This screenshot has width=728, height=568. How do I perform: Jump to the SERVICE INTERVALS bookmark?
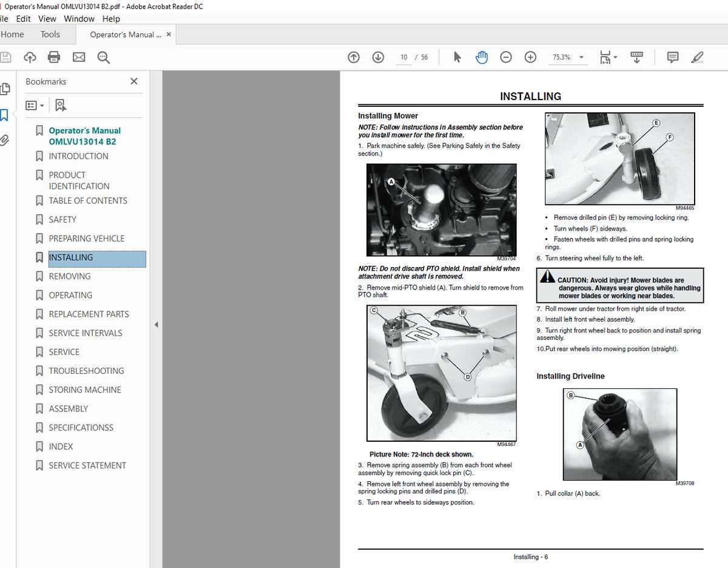(85, 333)
